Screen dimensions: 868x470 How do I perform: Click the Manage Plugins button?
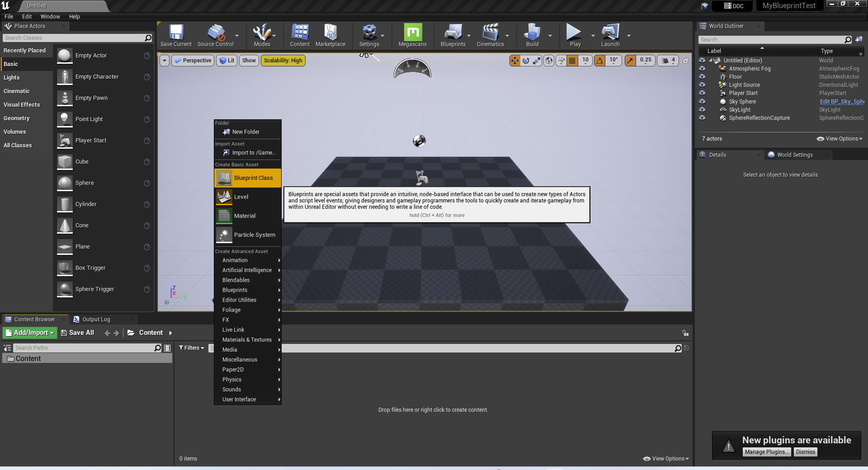coord(767,452)
